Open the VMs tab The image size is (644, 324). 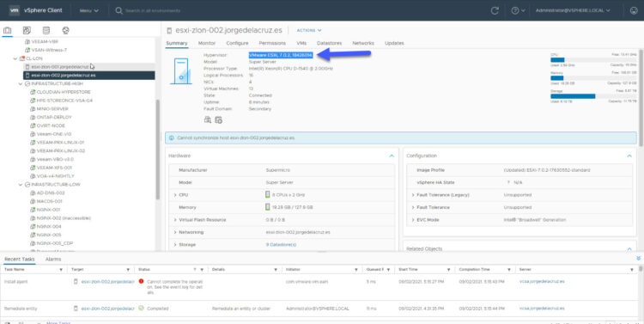(x=301, y=43)
